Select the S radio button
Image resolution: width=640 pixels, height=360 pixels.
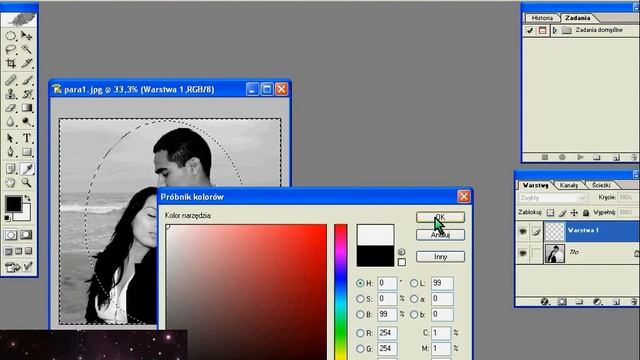point(360,299)
